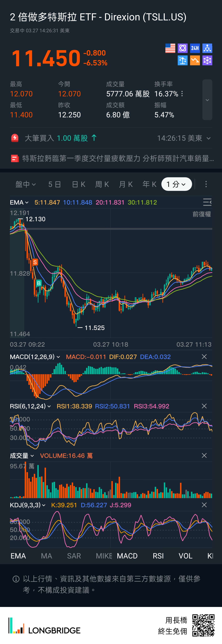The height and width of the screenshot is (644, 222).
Task: Tap the 24H trading icon
Action: (x=195, y=48)
